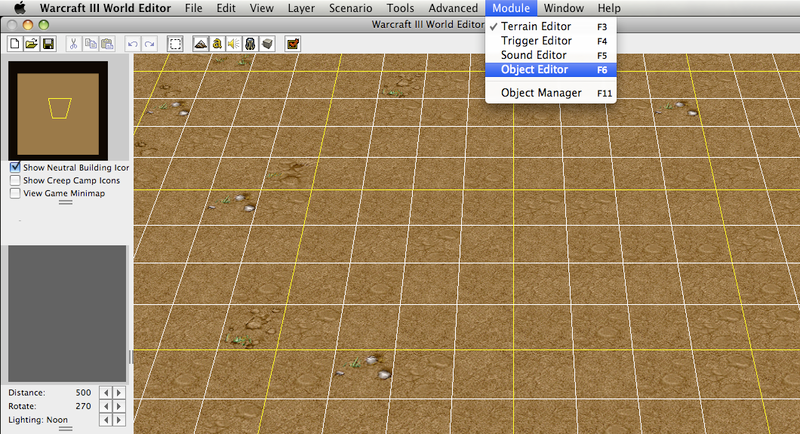Click the Copy icon in toolbar
This screenshot has height=434, width=800.
[x=90, y=44]
